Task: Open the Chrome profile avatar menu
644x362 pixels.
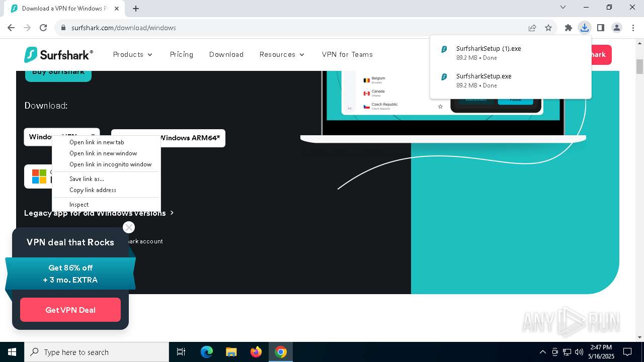Action: tap(617, 28)
